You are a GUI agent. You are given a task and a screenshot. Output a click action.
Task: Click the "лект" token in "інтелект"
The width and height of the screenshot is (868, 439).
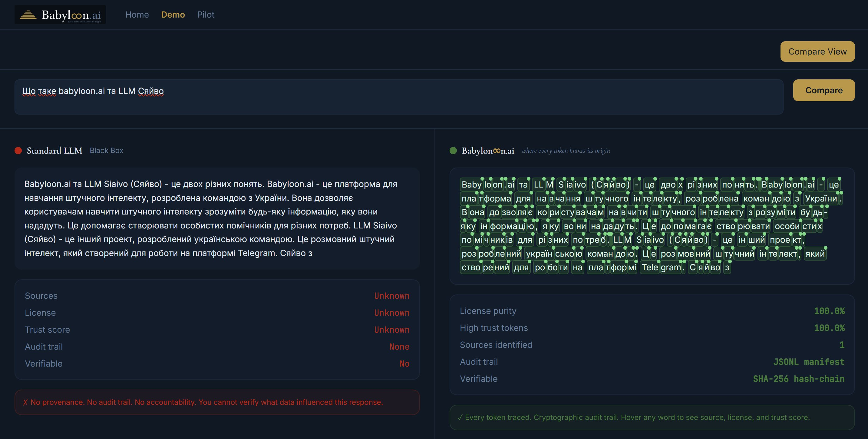pos(788,254)
